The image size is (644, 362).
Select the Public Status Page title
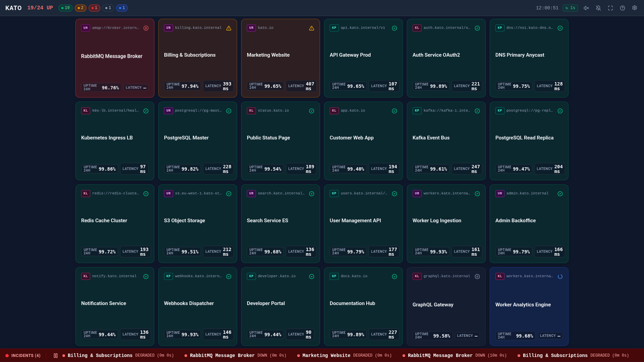pyautogui.click(x=268, y=138)
